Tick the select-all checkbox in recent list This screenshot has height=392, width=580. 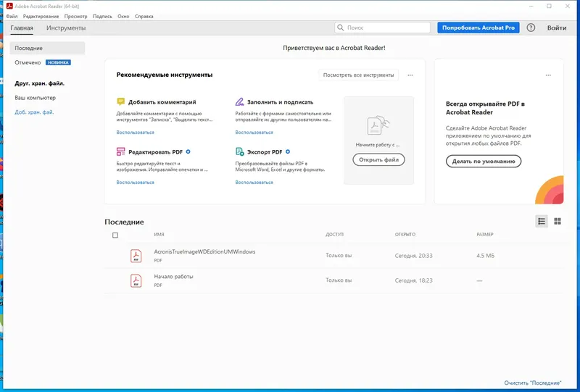pyautogui.click(x=115, y=235)
